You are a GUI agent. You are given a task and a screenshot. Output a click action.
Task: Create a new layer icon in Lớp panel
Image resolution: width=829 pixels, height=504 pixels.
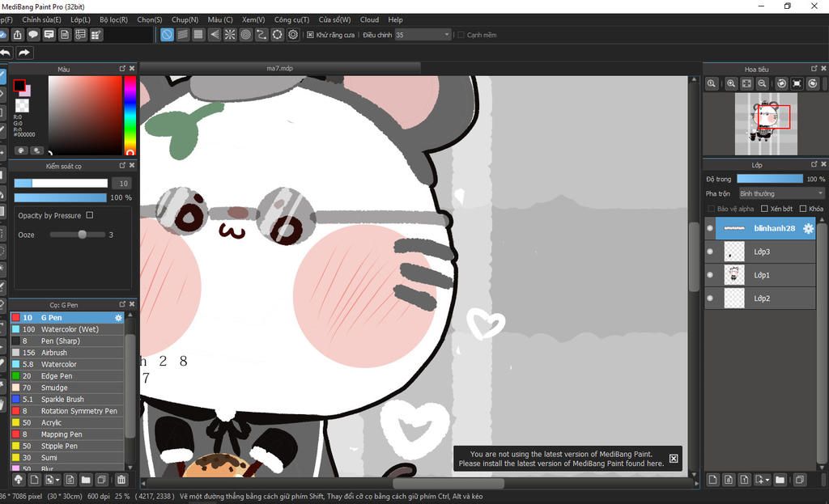(712, 480)
